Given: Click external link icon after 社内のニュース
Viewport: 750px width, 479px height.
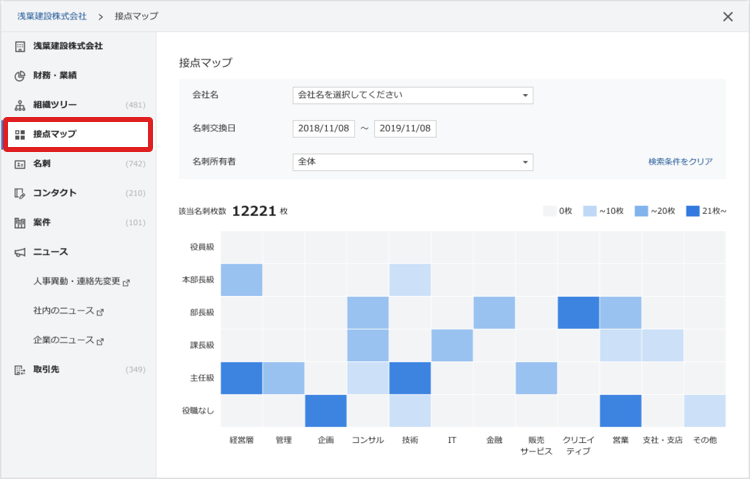Looking at the screenshot, I should [100, 312].
